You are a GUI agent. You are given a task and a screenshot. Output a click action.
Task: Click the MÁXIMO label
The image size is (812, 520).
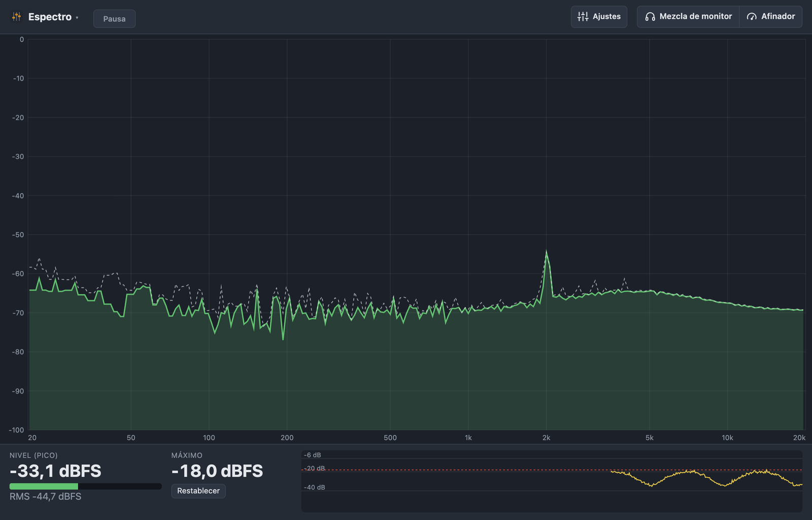click(x=187, y=456)
